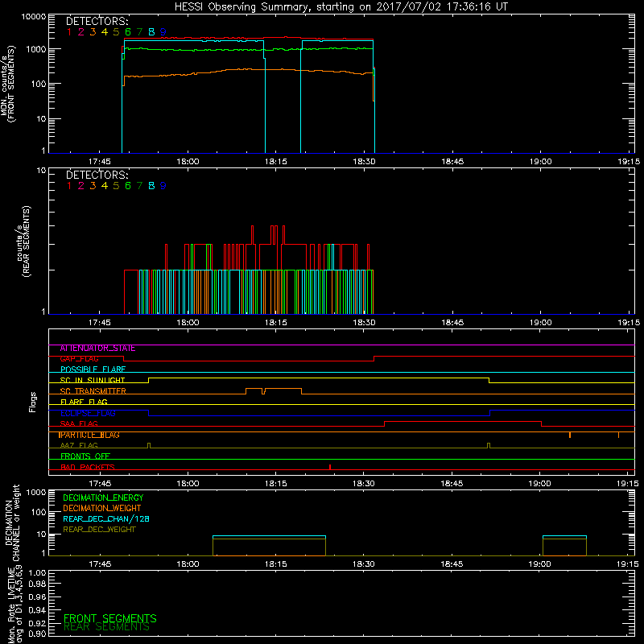Screen dimensions: 644x644
Task: Click the 17:45 tick under the Flags plot
Action: [100, 484]
